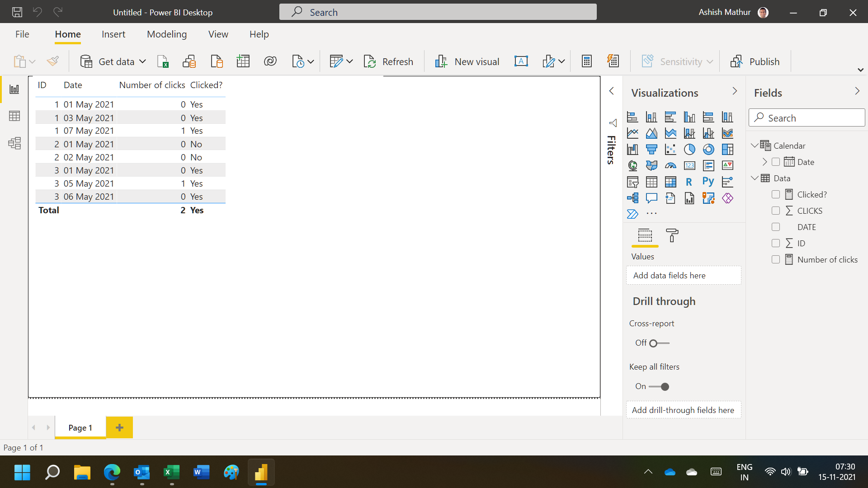Click the SQL Server source icon
Viewport: 868px width, 488px height.
coord(217,61)
